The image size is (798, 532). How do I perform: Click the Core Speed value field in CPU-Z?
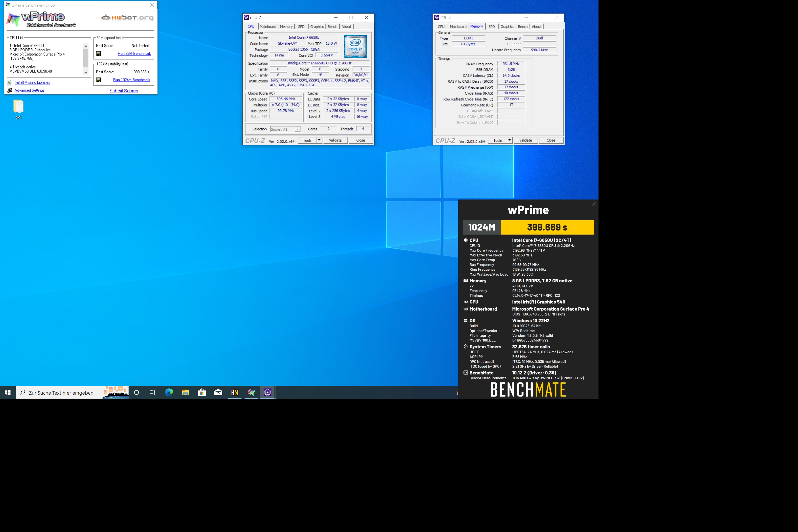click(x=286, y=99)
